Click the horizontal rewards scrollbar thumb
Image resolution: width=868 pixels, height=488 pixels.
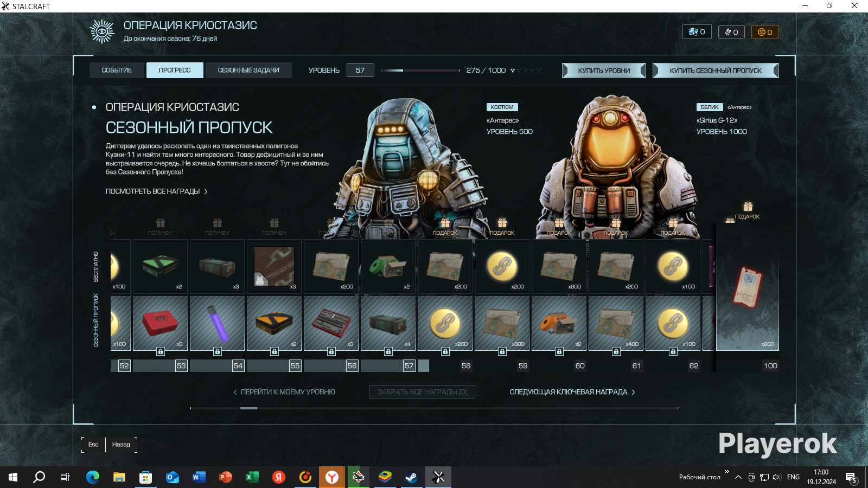248,408
